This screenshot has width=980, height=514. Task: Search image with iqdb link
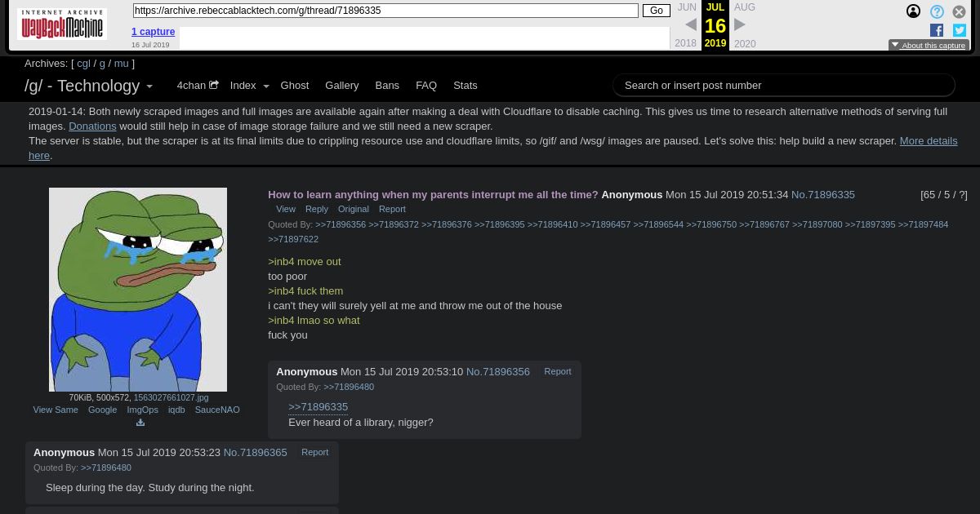tap(176, 410)
